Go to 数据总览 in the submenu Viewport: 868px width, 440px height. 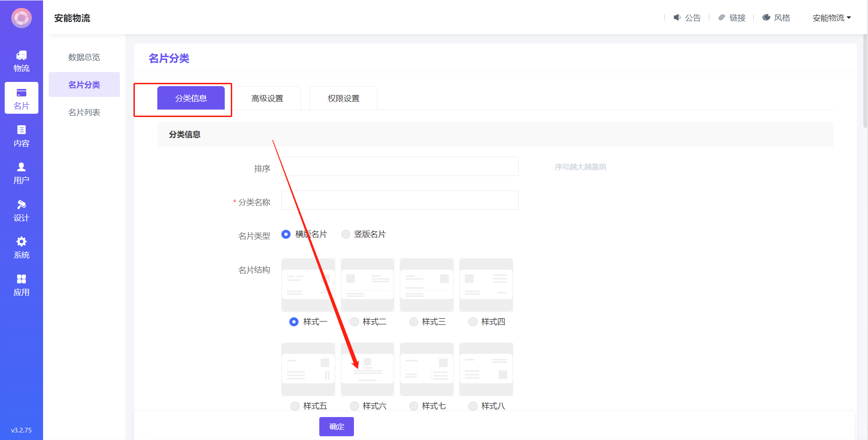point(84,57)
